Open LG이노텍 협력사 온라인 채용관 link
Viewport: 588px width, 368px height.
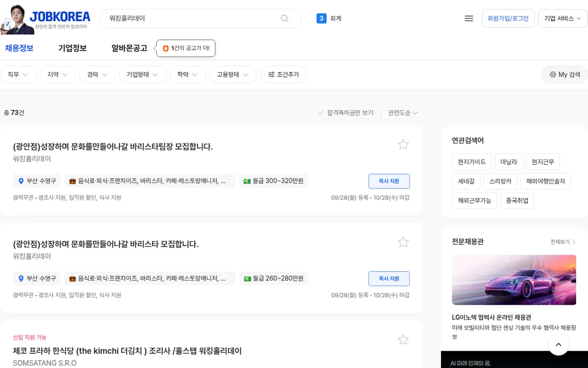tap(491, 317)
